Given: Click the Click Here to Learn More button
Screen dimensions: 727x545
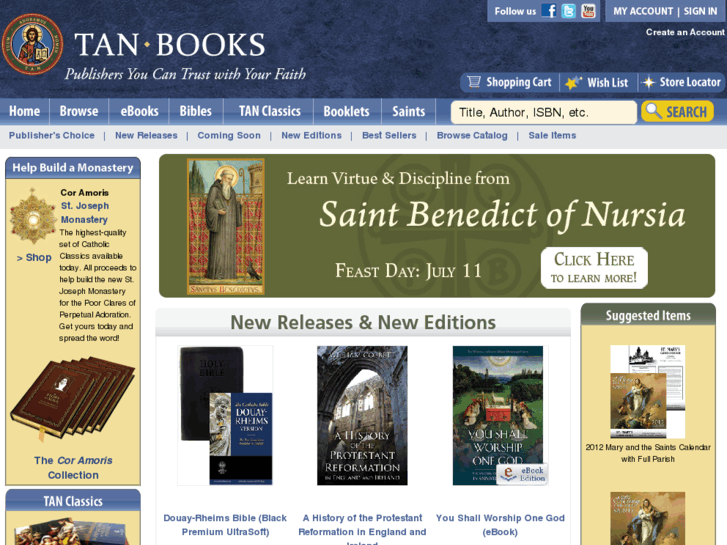Looking at the screenshot, I should [x=594, y=268].
